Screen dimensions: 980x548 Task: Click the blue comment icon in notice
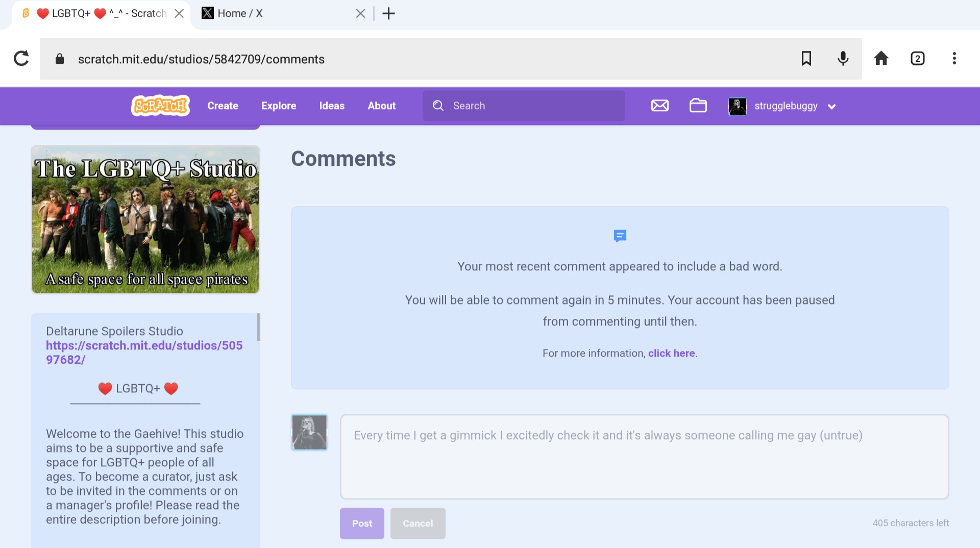click(620, 236)
